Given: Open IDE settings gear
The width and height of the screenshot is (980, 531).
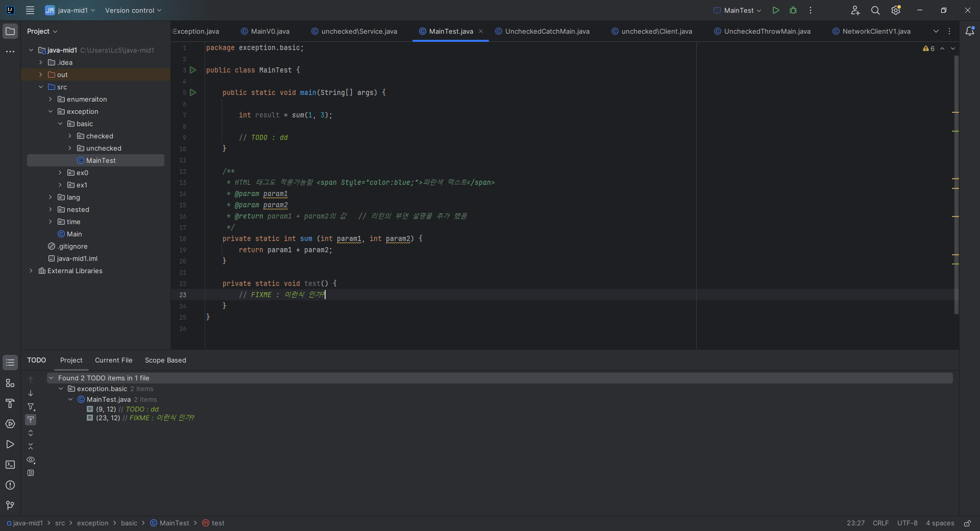Looking at the screenshot, I should (896, 10).
